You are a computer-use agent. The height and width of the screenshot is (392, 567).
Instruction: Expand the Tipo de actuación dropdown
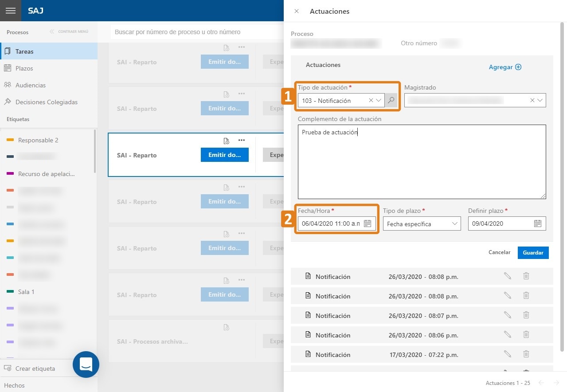tap(379, 101)
